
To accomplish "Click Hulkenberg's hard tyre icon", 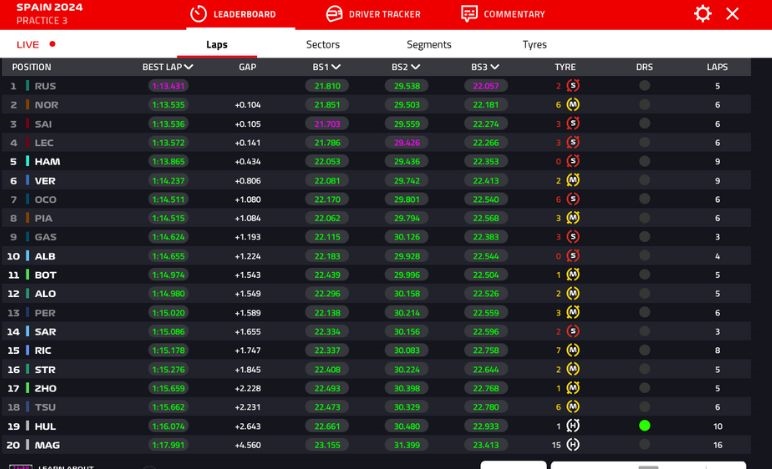I will 573,426.
